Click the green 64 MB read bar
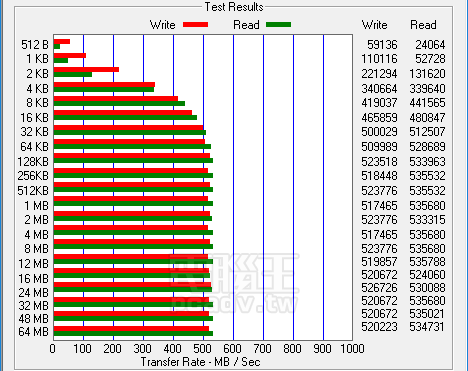Viewport: 468px width, 371px height. click(133, 334)
